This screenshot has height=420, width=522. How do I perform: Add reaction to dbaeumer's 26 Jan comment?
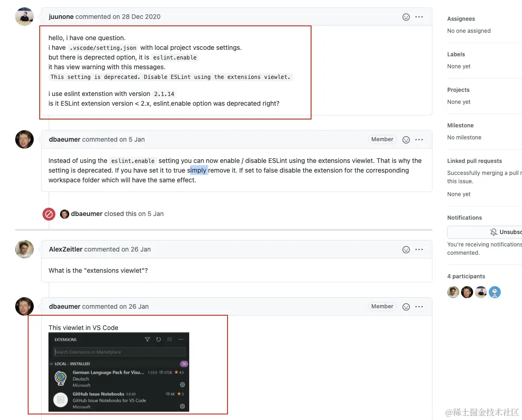406,307
